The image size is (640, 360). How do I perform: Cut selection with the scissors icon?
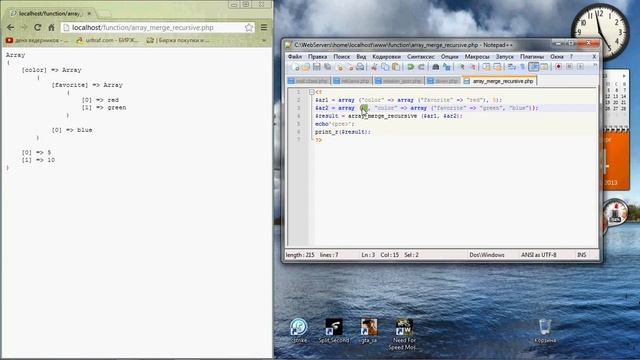pos(374,67)
